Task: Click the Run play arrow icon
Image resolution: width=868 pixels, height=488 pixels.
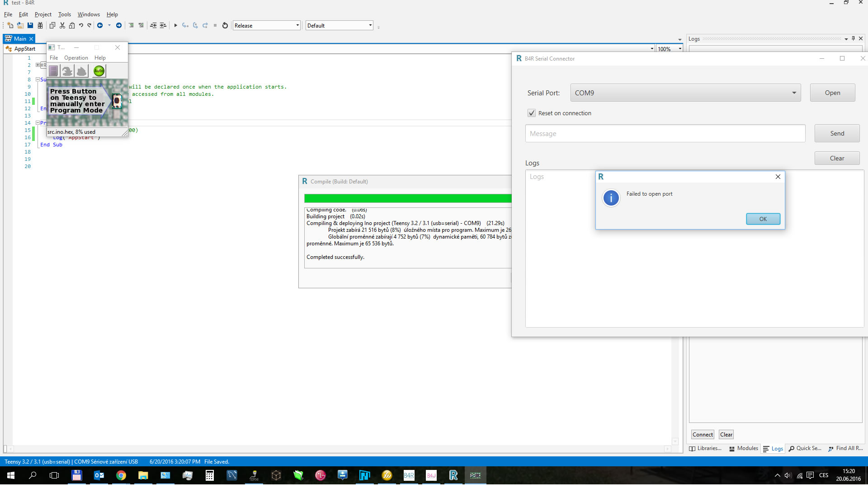Action: coord(175,25)
